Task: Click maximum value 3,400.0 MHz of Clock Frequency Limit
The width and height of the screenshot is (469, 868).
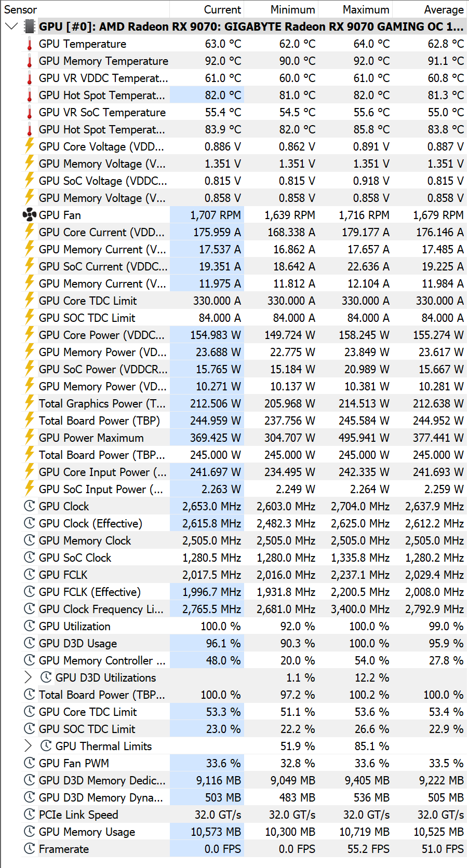Action: [360, 609]
